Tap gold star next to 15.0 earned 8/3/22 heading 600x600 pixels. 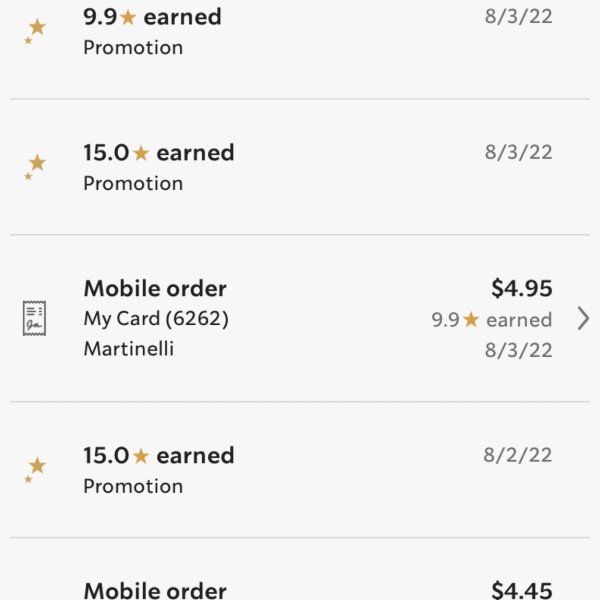click(x=141, y=153)
